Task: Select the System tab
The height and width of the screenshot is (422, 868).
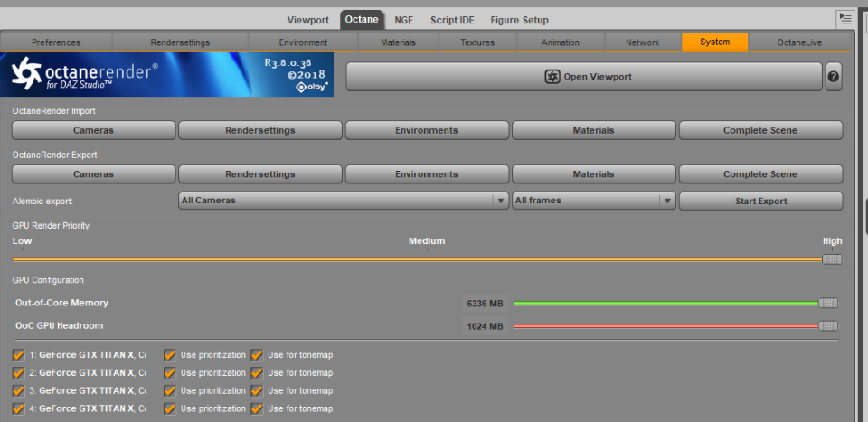Action: pos(714,42)
